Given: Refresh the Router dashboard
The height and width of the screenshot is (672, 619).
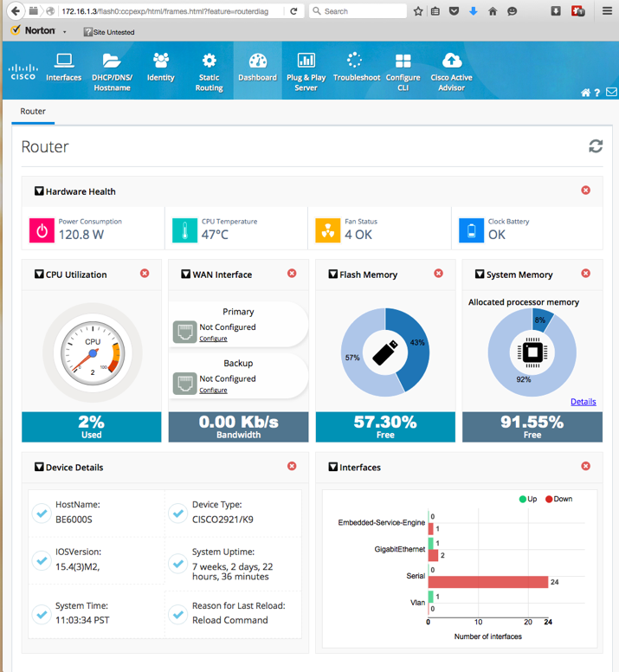Looking at the screenshot, I should click(596, 146).
